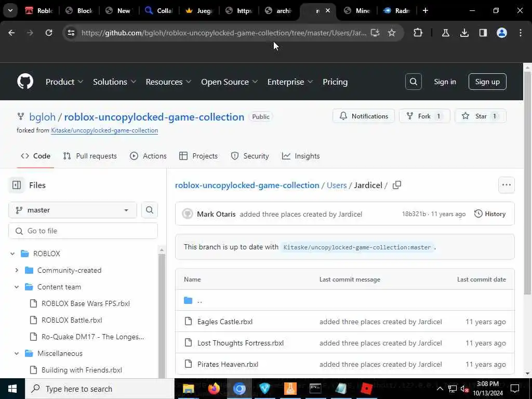Go up to parent directory (..)
This screenshot has height=399, width=532.
[199, 301]
